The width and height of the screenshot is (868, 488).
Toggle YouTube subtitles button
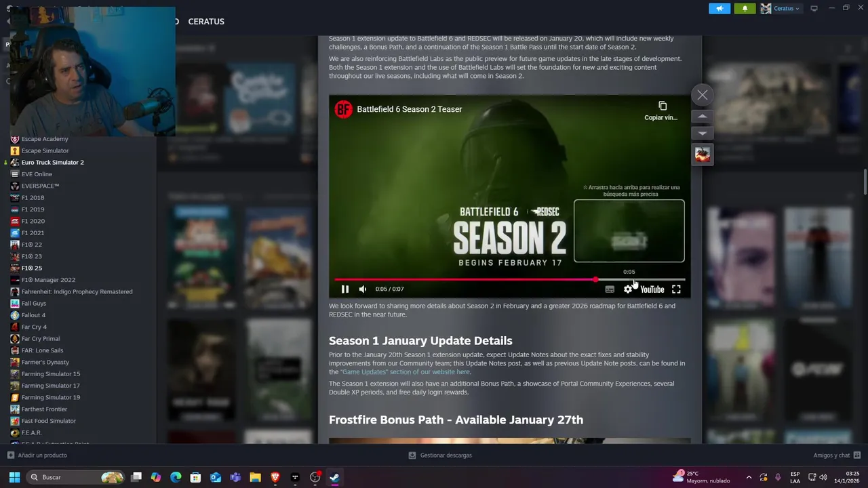610,289
